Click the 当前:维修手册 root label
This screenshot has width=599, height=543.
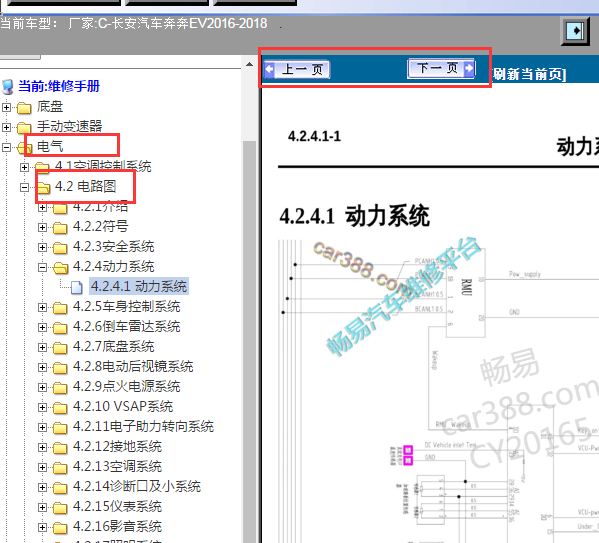[59, 86]
